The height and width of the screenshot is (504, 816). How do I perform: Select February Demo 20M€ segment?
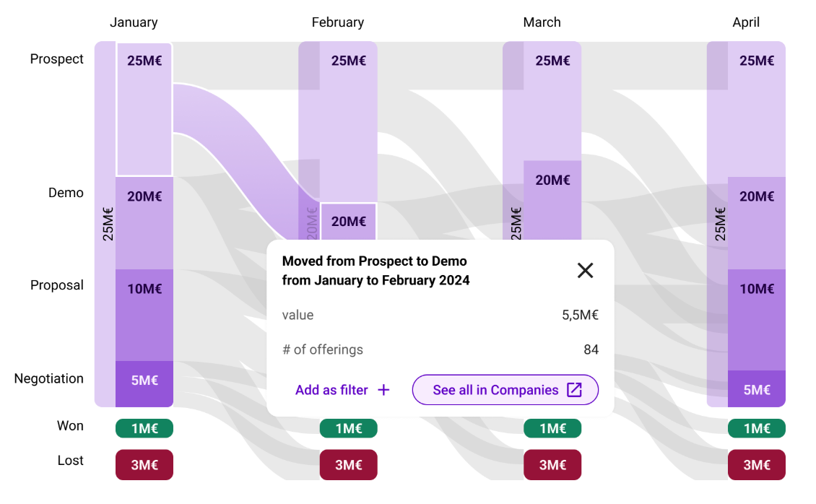(x=349, y=221)
